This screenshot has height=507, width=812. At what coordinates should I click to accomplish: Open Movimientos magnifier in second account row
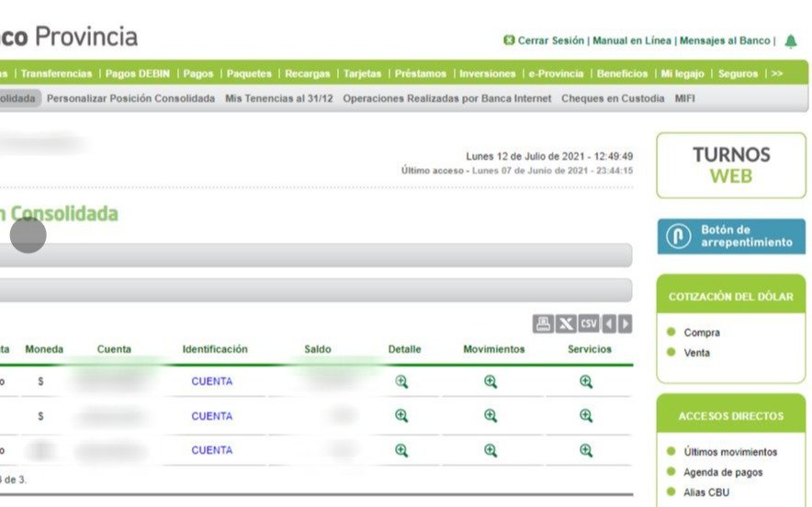[491, 416]
